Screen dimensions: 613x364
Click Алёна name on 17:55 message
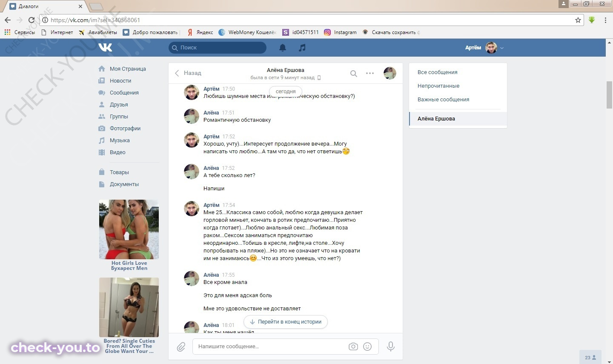pos(211,275)
